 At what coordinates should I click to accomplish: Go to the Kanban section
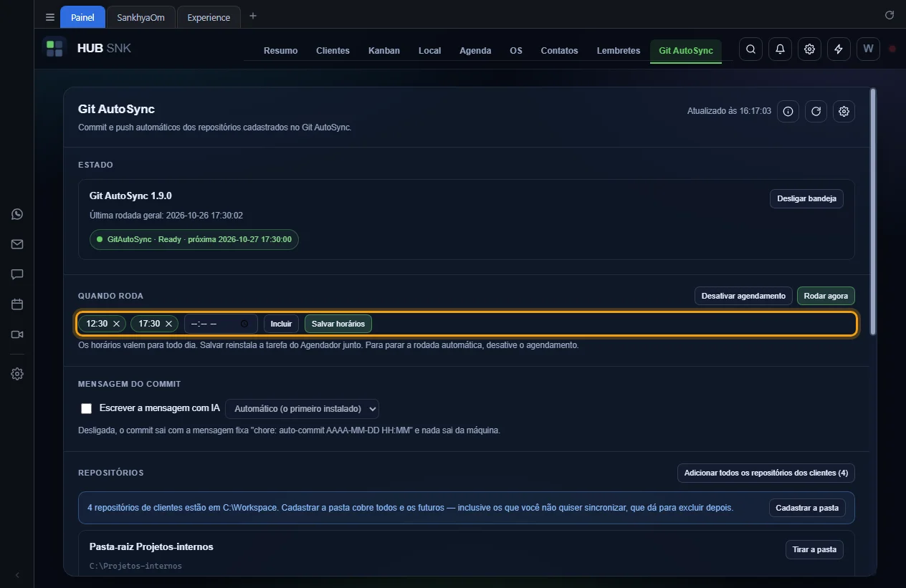(x=384, y=51)
